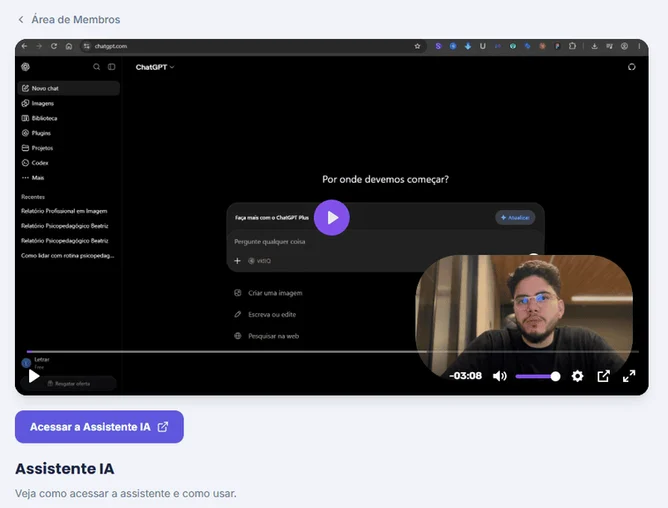Click the Letrar account profile
668x508 pixels.
tap(36, 363)
